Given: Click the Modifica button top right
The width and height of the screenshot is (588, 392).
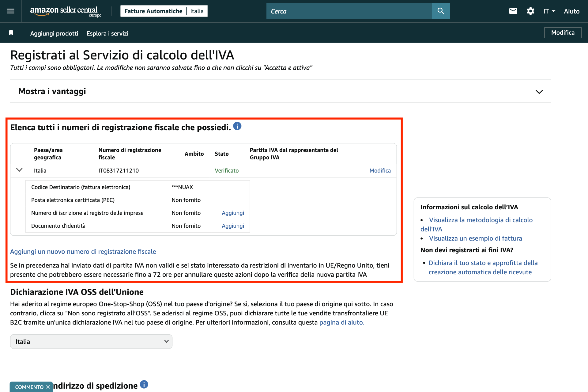Looking at the screenshot, I should coord(563,32).
